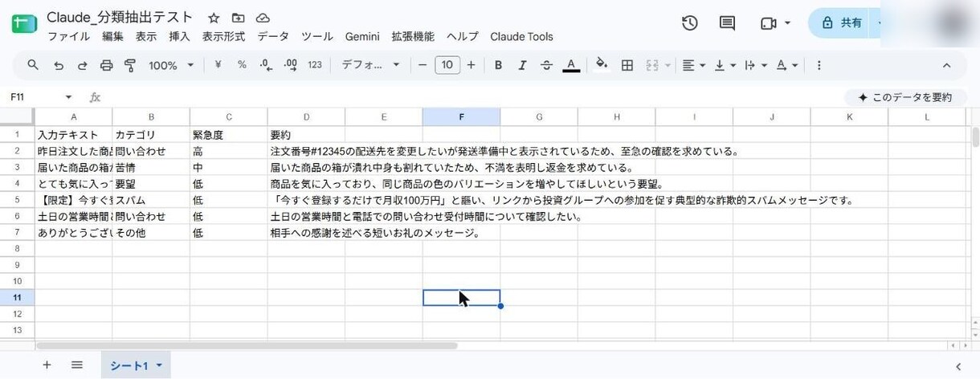The image size is (980, 379).
Task: Open the font family dropdown デフォ...
Action: pyautogui.click(x=370, y=65)
